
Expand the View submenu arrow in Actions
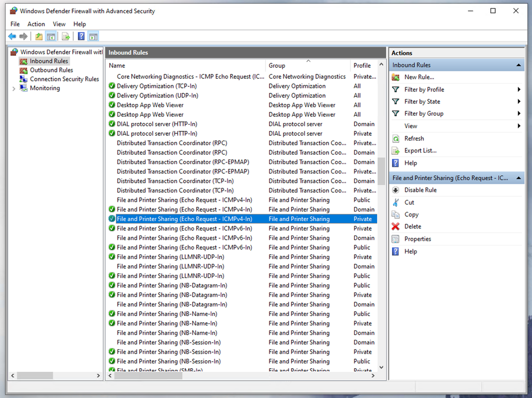[x=519, y=126]
